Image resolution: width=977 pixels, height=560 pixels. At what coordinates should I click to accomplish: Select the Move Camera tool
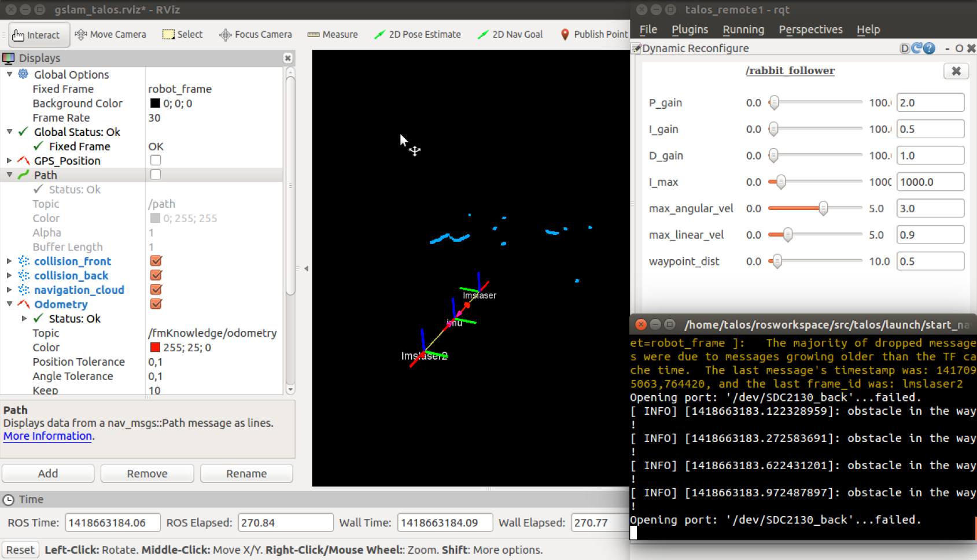(110, 35)
